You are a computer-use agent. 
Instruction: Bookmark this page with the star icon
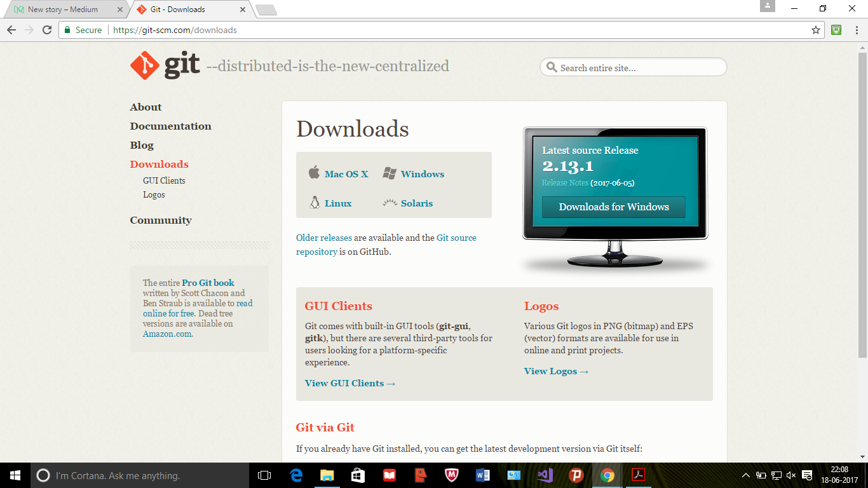point(816,30)
